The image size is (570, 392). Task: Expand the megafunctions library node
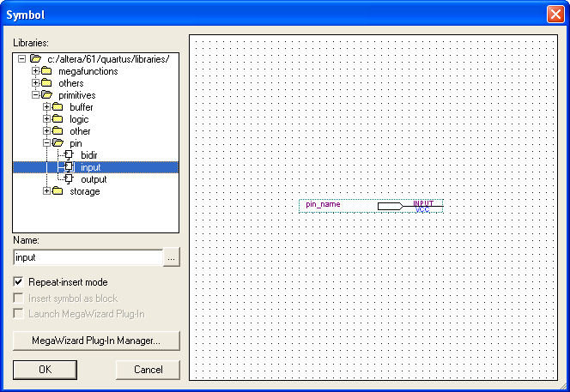pyautogui.click(x=35, y=71)
